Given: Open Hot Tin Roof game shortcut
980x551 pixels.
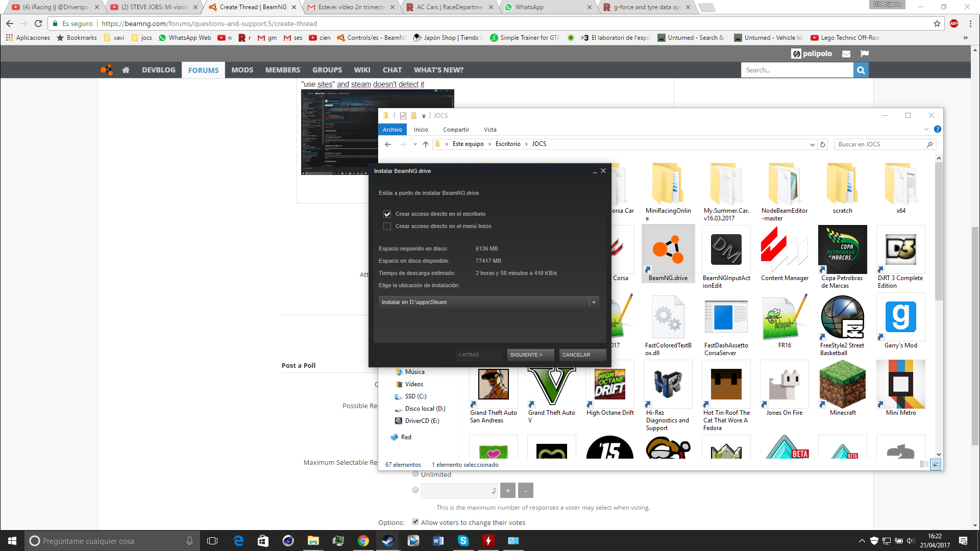Looking at the screenshot, I should pos(726,395).
